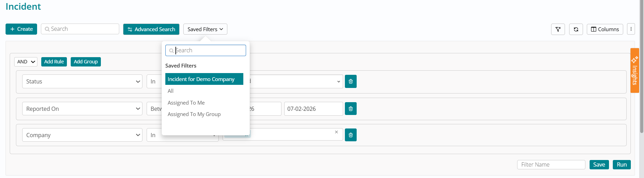Viewport: 644px width, 178px height.
Task: Click the Columns button
Action: tap(604, 29)
